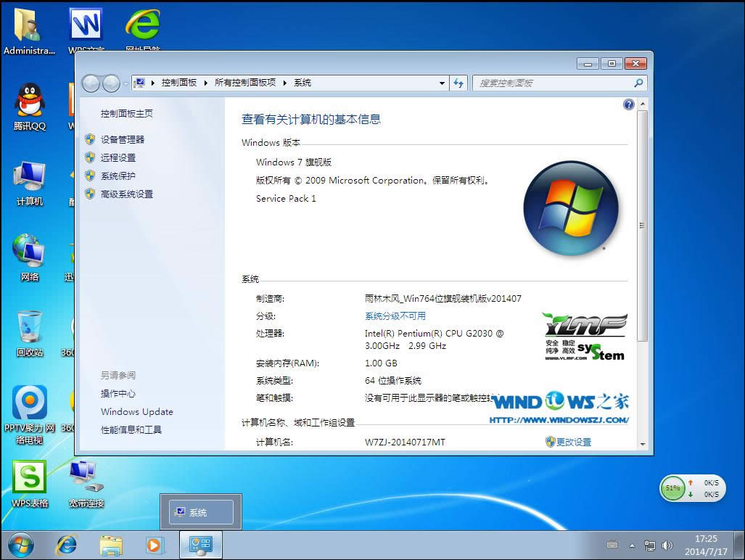Click the help question mark icon
This screenshot has width=745, height=560.
tap(628, 104)
